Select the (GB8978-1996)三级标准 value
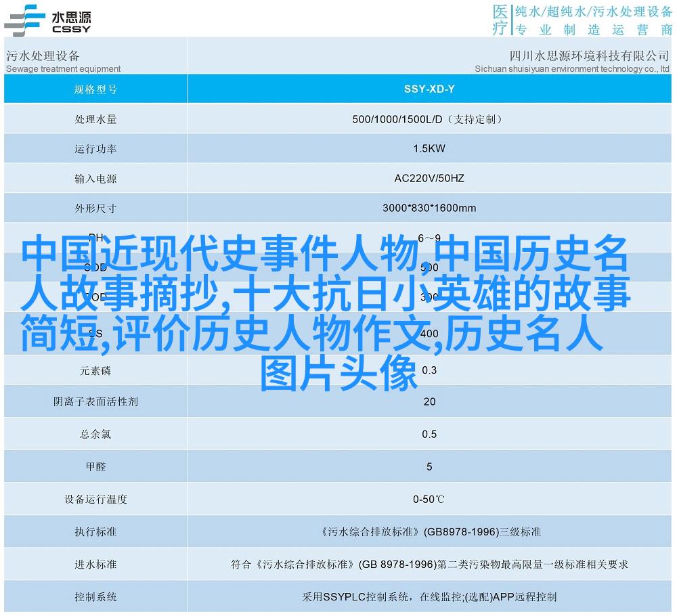The height and width of the screenshot is (616, 677). pos(482,532)
